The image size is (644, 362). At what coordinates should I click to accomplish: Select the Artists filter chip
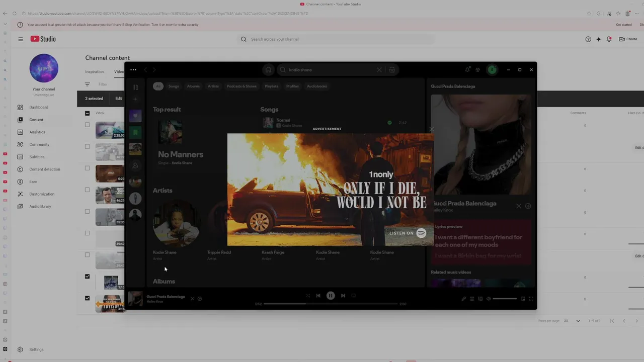click(x=213, y=86)
